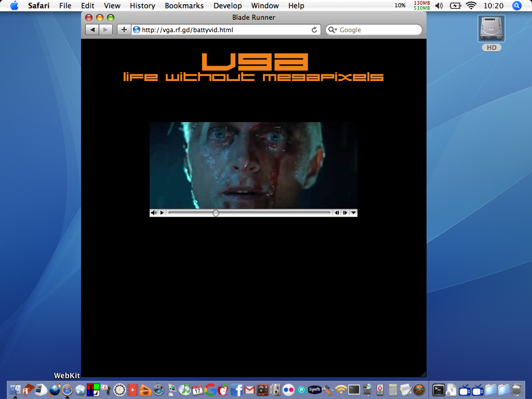Reload the page from the address bar
Image resolution: width=532 pixels, height=399 pixels.
[x=314, y=30]
